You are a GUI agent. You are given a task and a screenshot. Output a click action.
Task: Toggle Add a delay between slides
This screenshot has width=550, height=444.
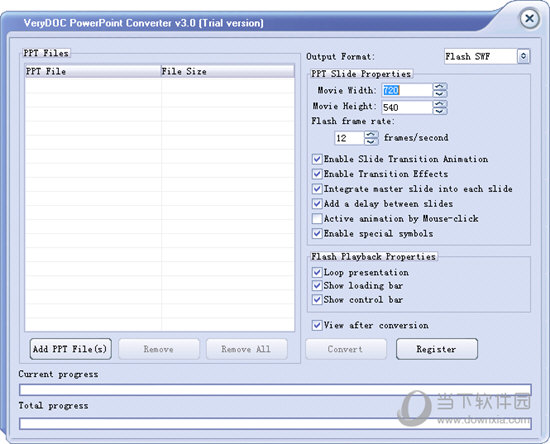317,204
